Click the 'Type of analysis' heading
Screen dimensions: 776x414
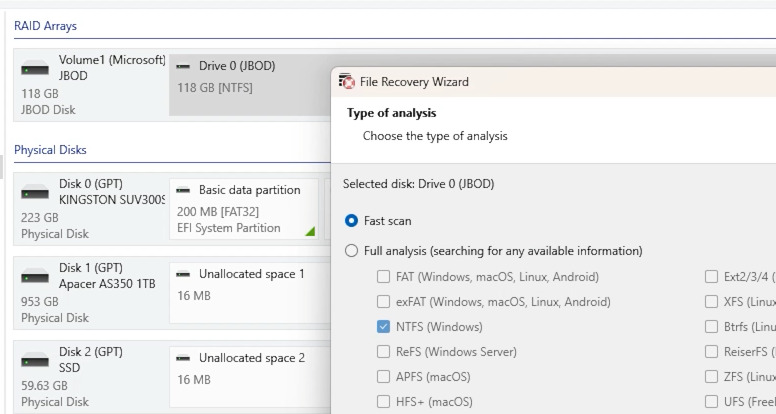(x=391, y=113)
